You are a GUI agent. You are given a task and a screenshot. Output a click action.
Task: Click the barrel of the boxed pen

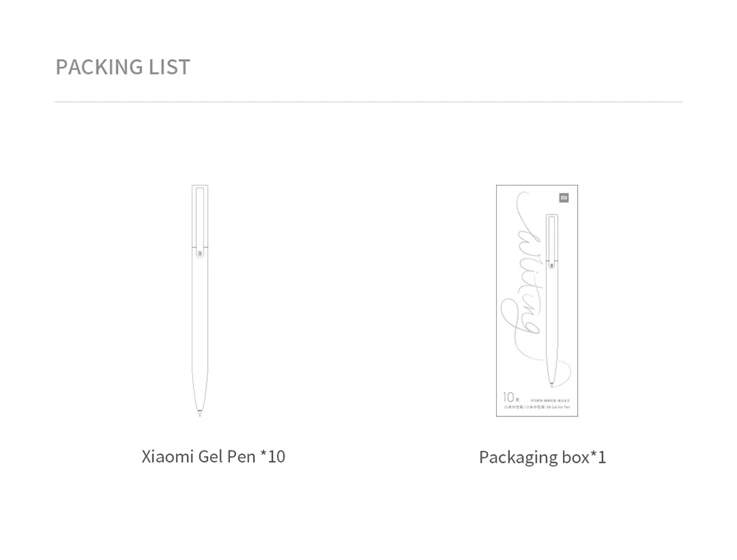(552, 320)
